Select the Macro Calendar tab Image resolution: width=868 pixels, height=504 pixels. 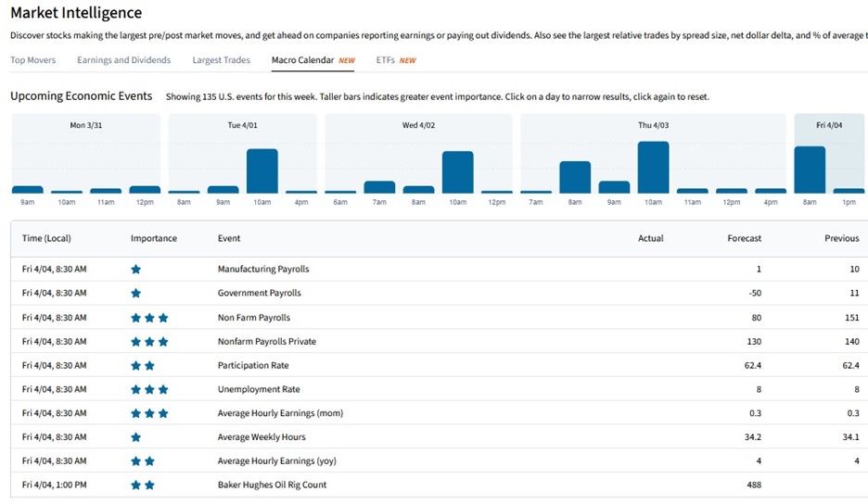coord(313,59)
